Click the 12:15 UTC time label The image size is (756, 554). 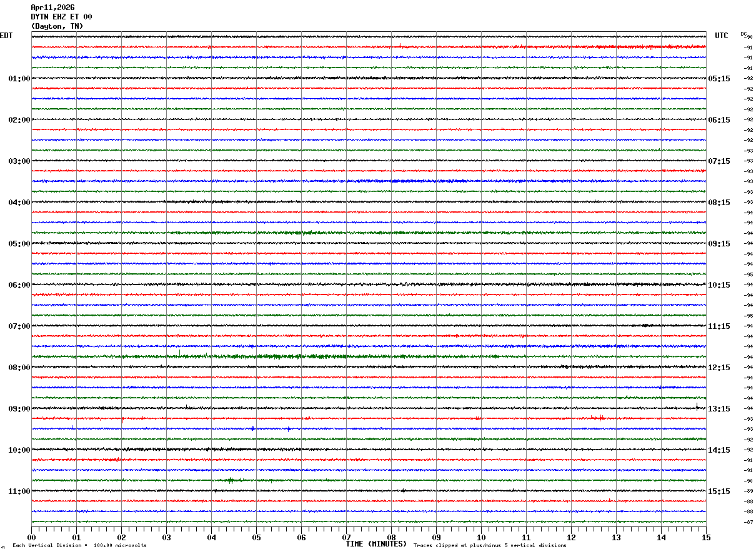tap(719, 368)
